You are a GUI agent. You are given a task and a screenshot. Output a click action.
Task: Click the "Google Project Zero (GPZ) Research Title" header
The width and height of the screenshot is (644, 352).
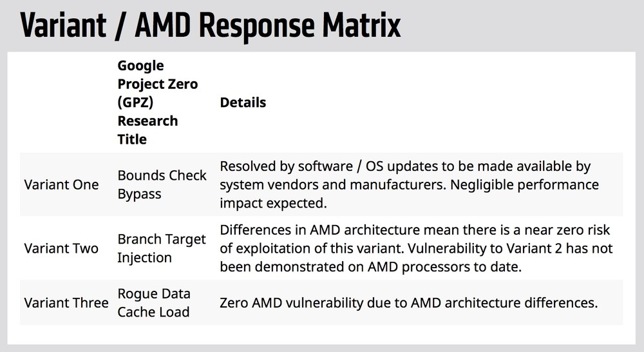[157, 103]
